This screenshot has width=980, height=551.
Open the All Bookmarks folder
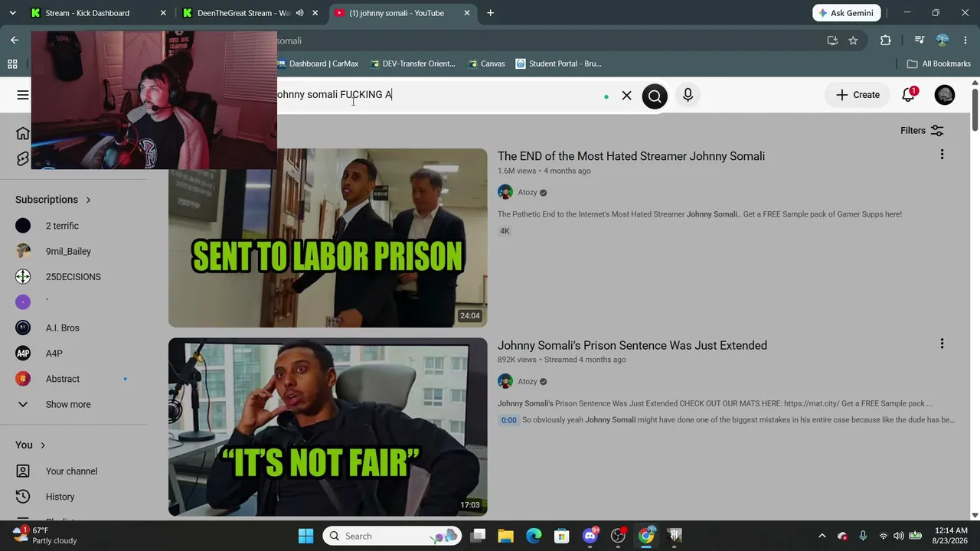(x=939, y=64)
